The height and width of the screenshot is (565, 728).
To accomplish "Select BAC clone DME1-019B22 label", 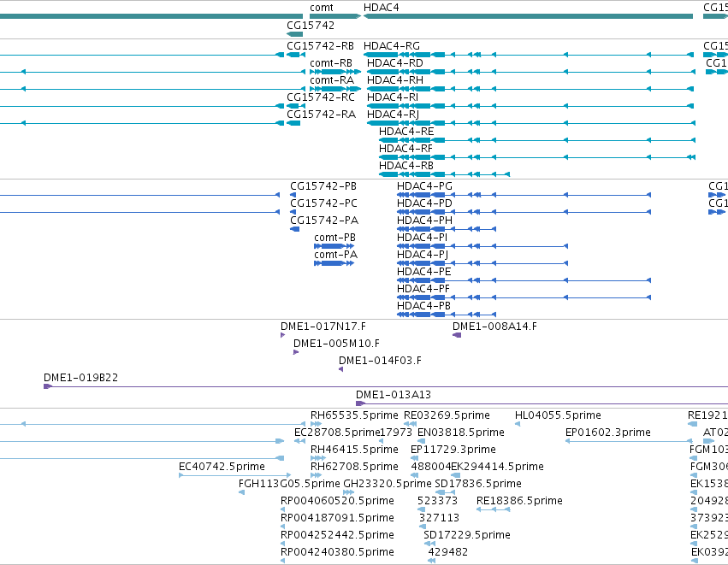I will coord(80,378).
